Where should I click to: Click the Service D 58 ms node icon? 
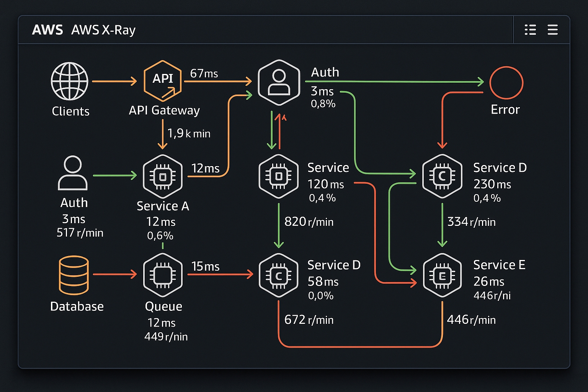(x=279, y=275)
